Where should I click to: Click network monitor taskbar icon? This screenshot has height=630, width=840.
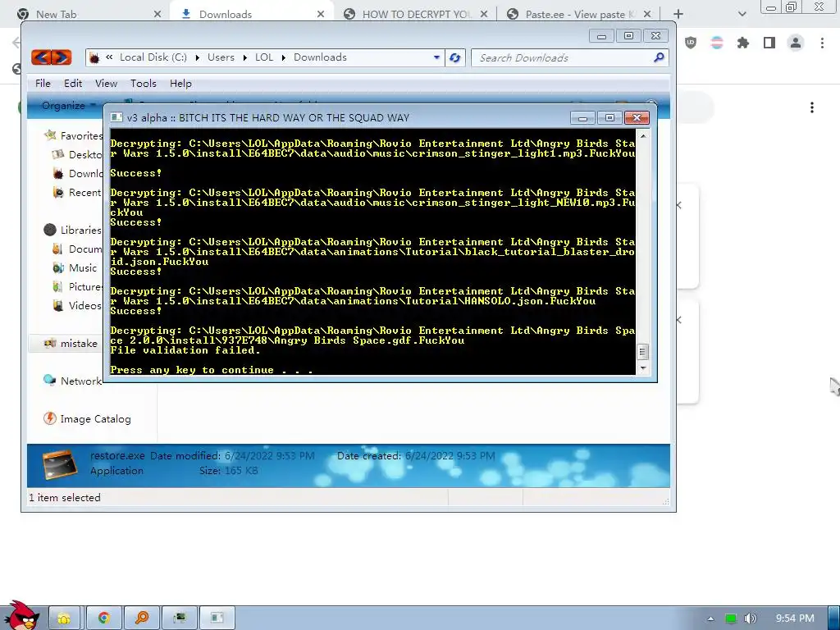pos(180,619)
